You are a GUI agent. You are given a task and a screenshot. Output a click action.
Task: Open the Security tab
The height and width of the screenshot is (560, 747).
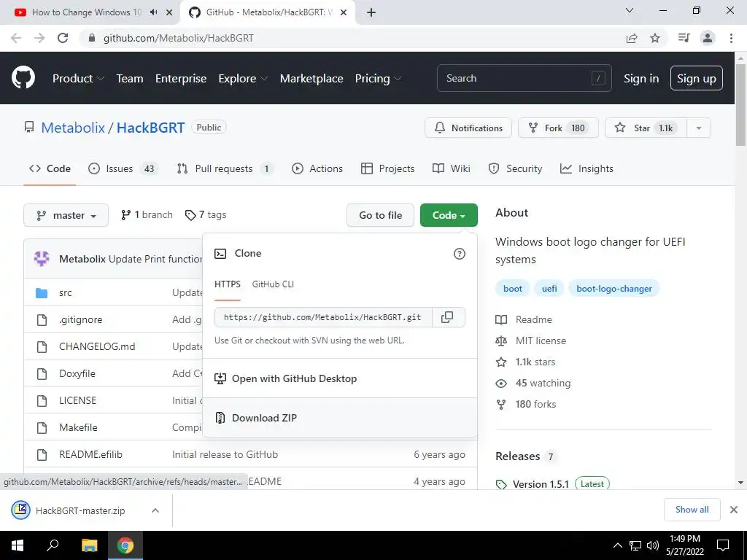coord(516,168)
